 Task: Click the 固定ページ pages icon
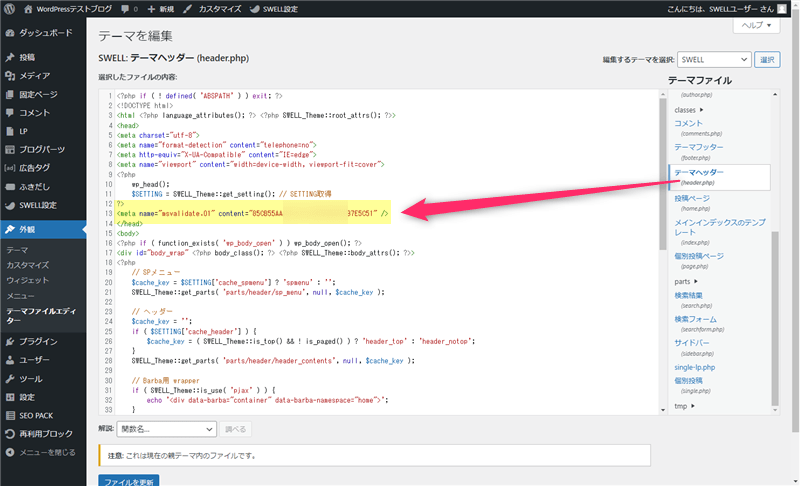[x=10, y=94]
